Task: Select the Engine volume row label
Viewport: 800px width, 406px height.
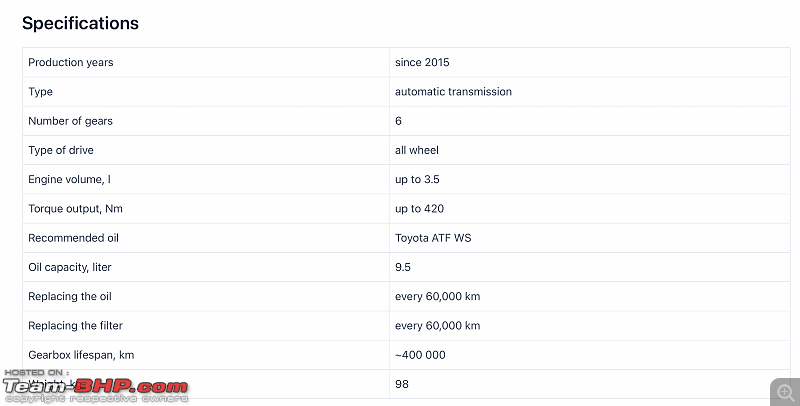Action: pos(69,180)
